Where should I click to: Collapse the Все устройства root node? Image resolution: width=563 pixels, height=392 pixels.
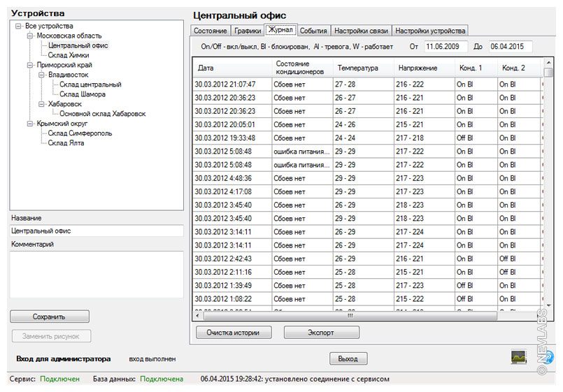18,26
